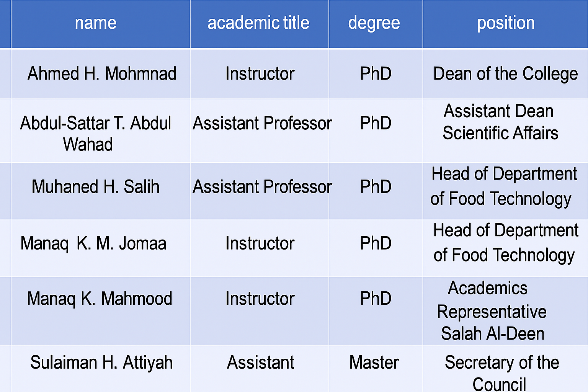Click the "degree" column header
588x392 pixels.
tap(374, 23)
